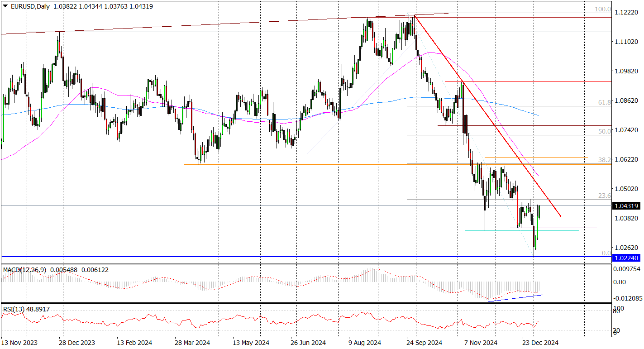Screen dimensions: 644x349
Task: Click the 23 Dec 2024 date label
Action: point(541,343)
